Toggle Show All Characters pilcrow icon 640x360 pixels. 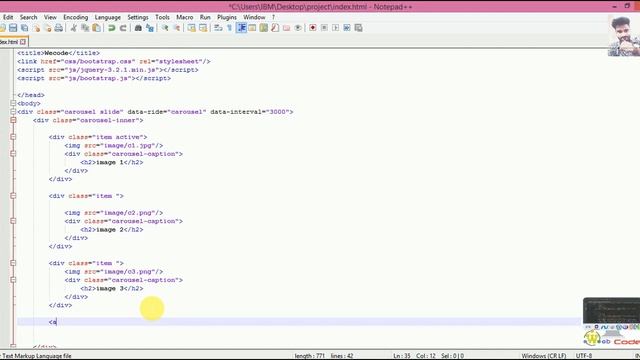[x=229, y=28]
